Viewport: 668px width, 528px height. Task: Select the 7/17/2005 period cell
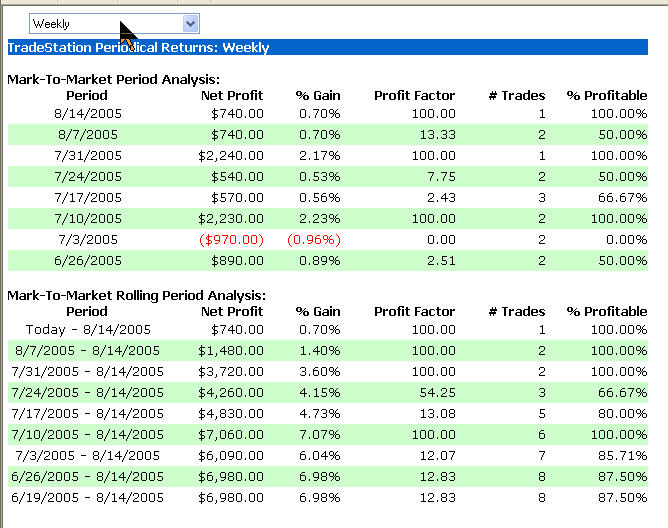coord(88,198)
